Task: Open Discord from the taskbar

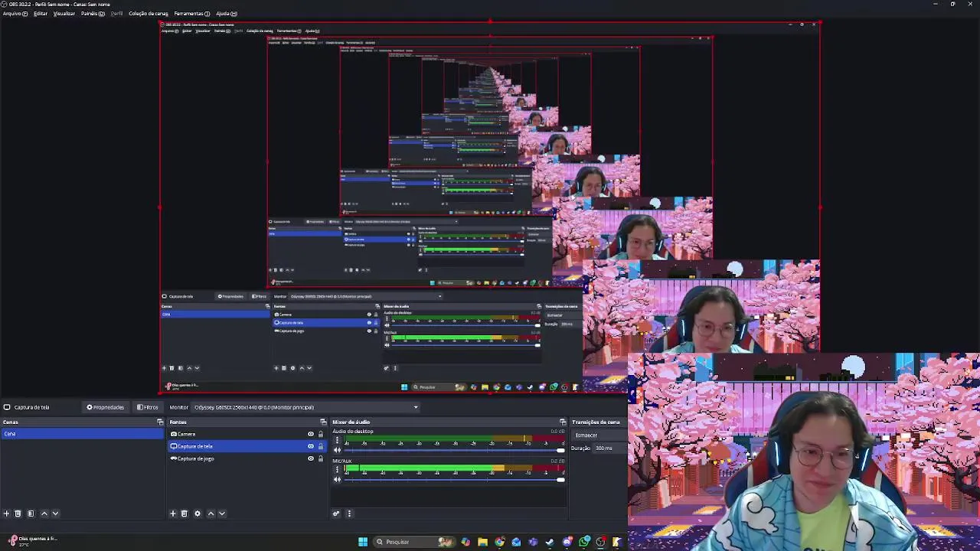Action: click(567, 542)
